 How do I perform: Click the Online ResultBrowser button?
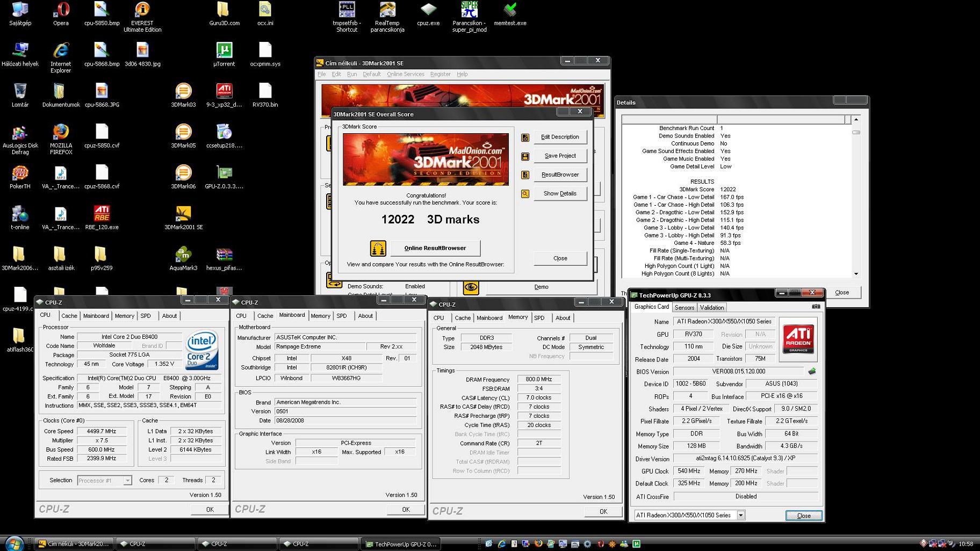tap(435, 248)
